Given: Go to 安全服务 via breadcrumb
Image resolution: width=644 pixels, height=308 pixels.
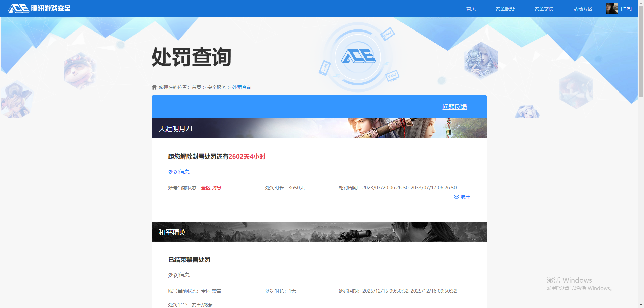Looking at the screenshot, I should click(217, 87).
